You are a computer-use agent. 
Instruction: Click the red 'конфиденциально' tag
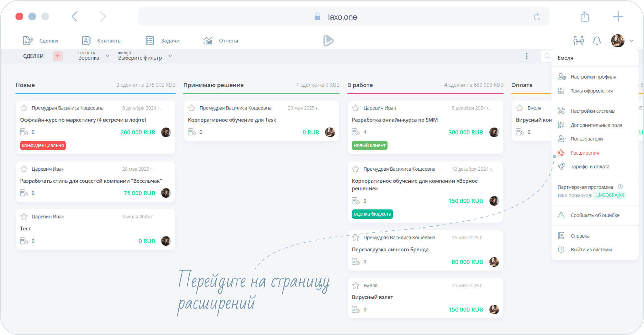point(43,146)
